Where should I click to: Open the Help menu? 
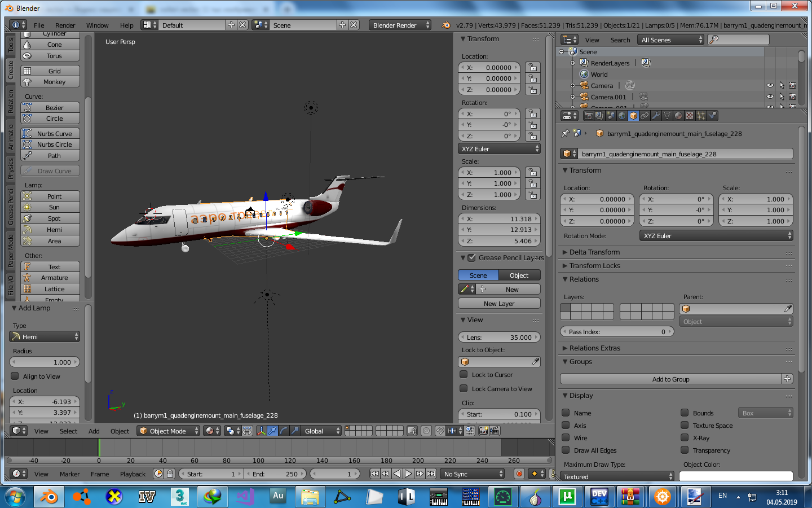[x=127, y=25]
